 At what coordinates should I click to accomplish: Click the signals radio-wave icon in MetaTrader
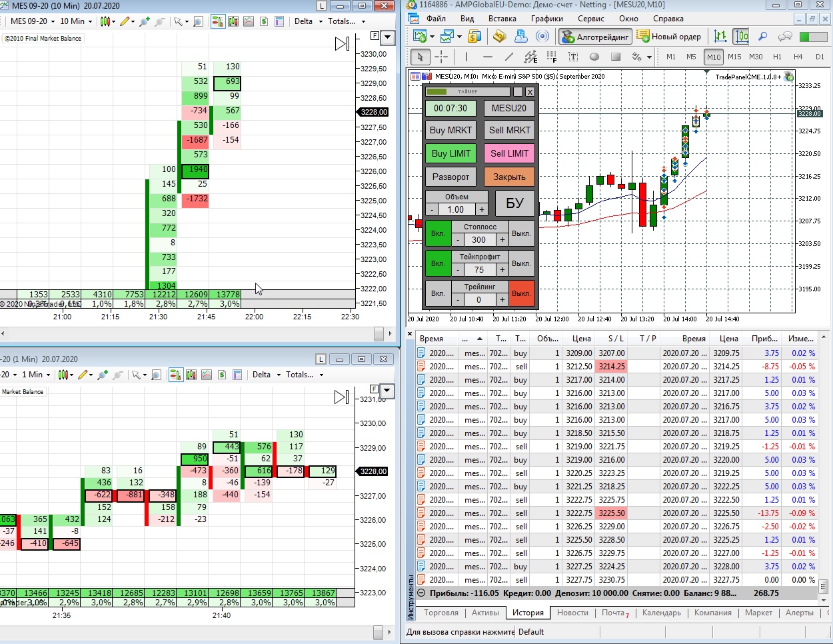point(543,36)
